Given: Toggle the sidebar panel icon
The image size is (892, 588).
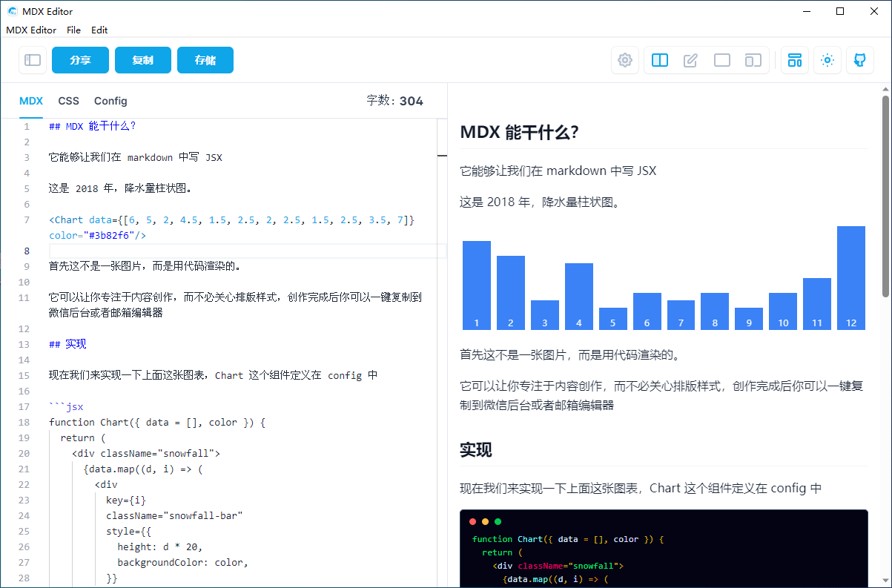Looking at the screenshot, I should pos(33,60).
